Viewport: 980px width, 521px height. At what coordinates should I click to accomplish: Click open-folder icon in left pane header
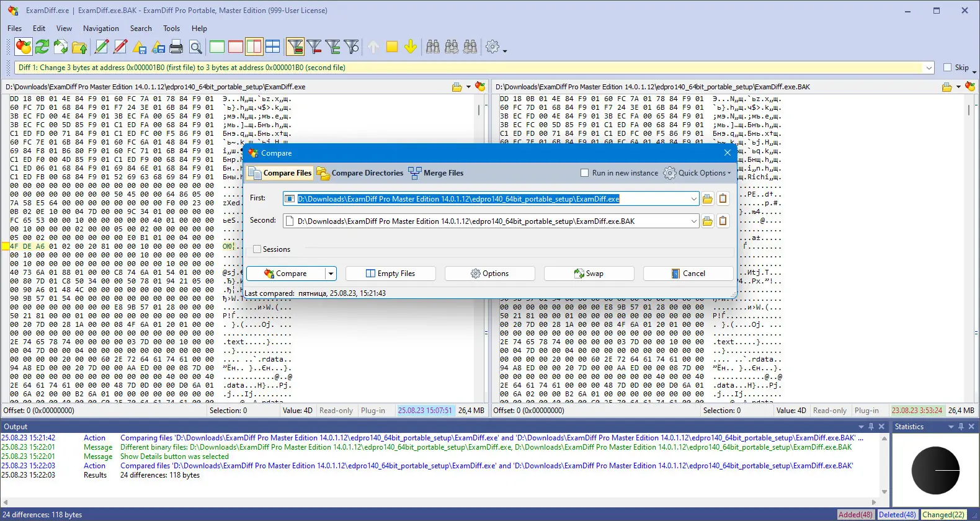tap(457, 87)
